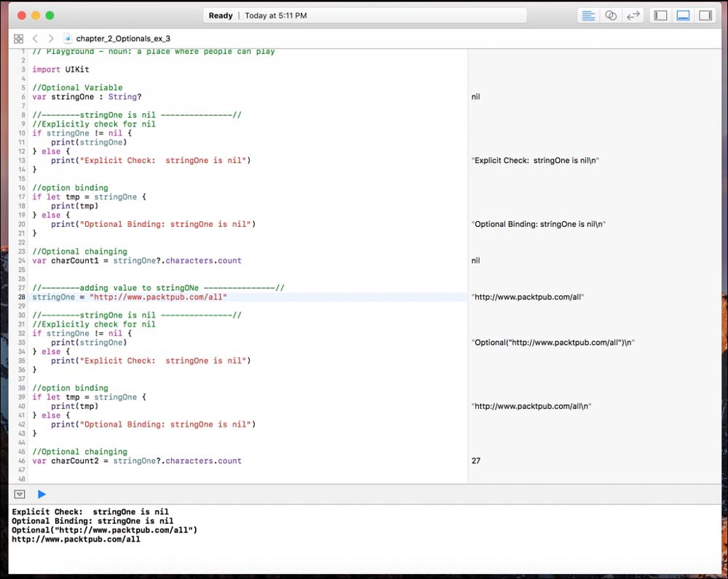Go forward using the right chevron
728x579 pixels.
[x=50, y=39]
